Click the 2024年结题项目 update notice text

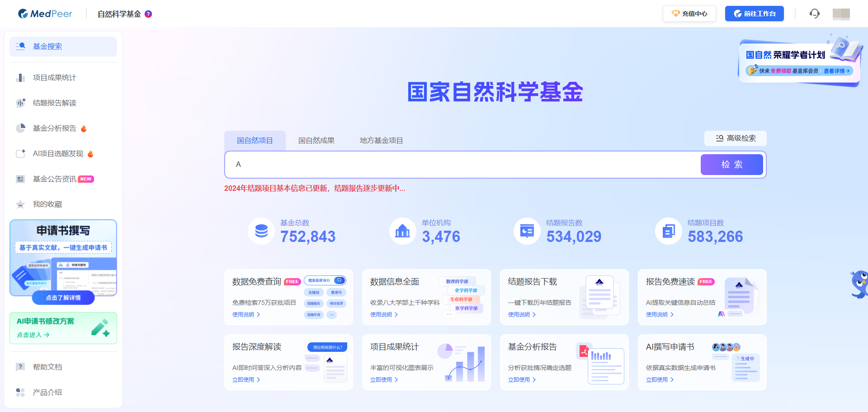[x=315, y=189]
